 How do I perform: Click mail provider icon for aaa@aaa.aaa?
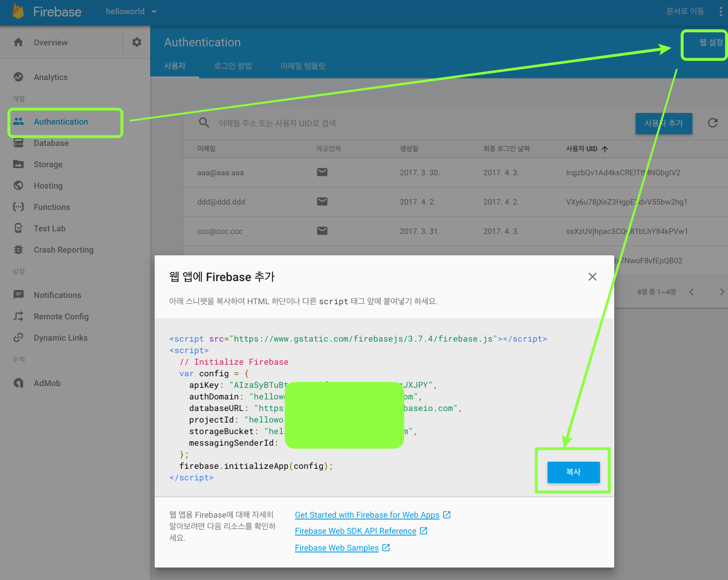pyautogui.click(x=322, y=172)
